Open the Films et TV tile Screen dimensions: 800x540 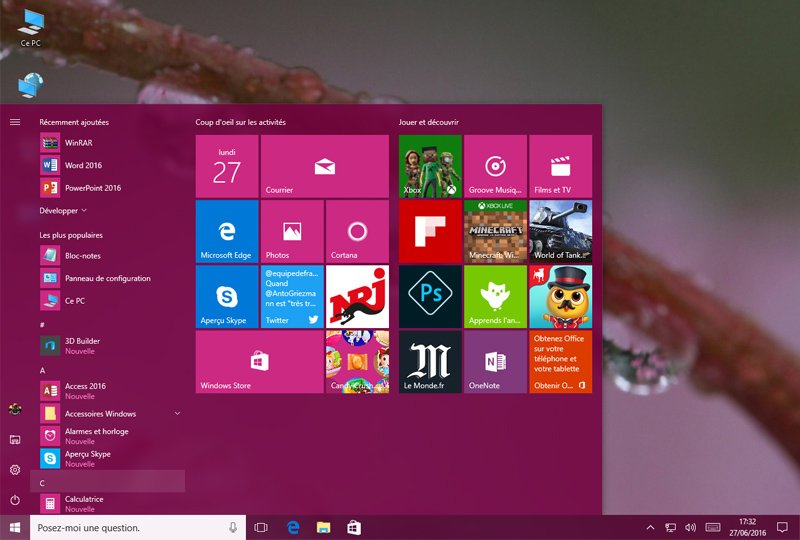tap(560, 166)
